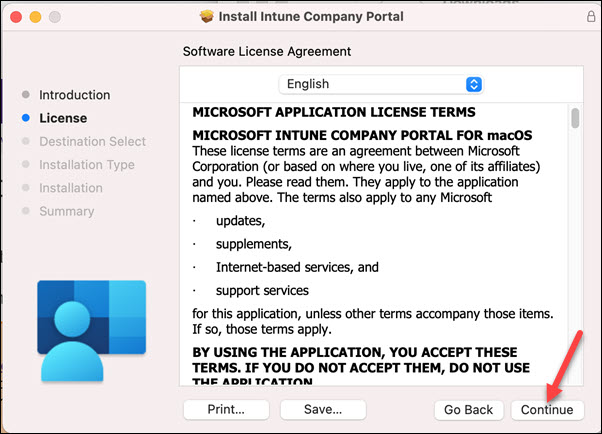602x434 pixels.
Task: Click the lock icon in title bar
Action: [591, 16]
